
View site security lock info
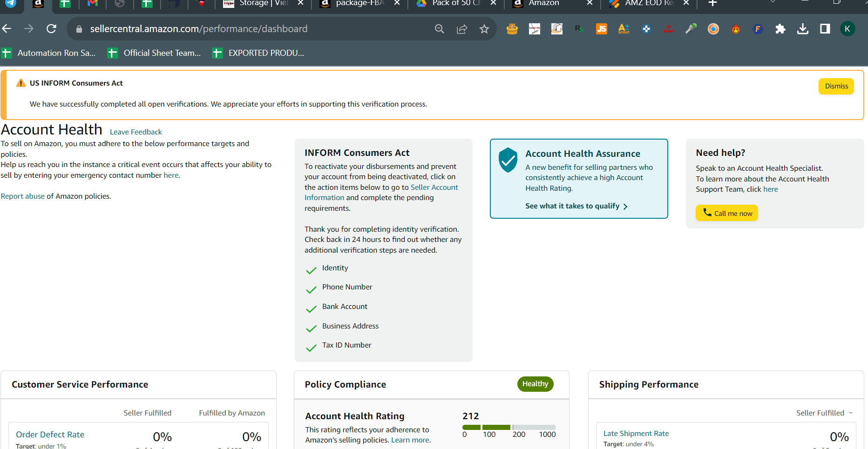click(79, 29)
